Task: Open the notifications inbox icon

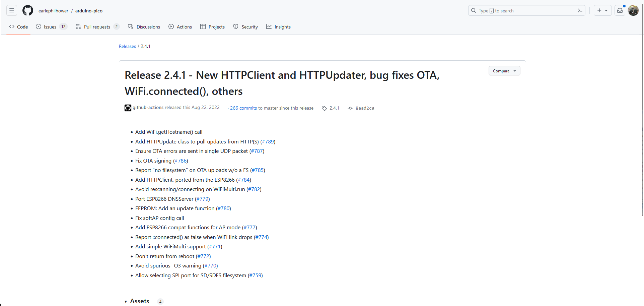Action: point(620,11)
